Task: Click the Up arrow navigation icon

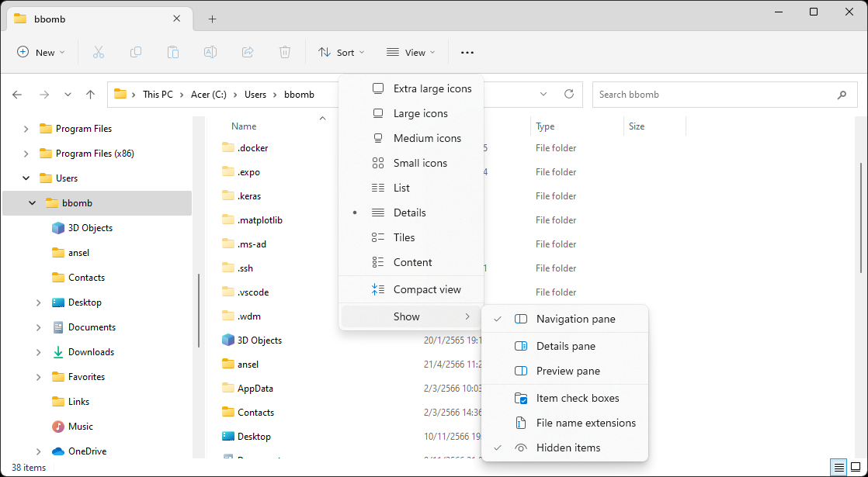Action: 91,95
